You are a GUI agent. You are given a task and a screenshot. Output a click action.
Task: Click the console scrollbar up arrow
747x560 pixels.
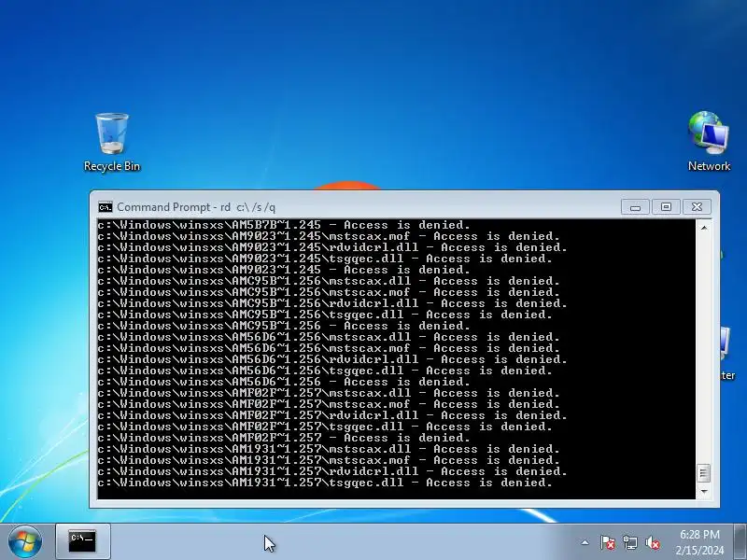coord(704,228)
